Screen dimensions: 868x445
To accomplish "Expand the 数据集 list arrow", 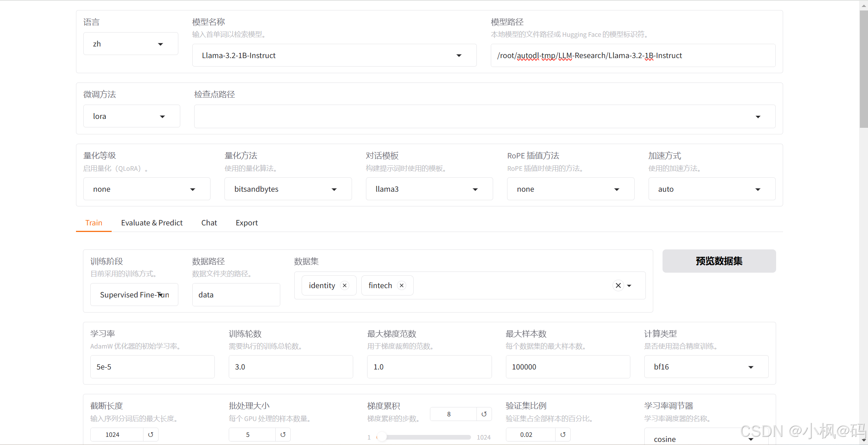I will (x=629, y=286).
